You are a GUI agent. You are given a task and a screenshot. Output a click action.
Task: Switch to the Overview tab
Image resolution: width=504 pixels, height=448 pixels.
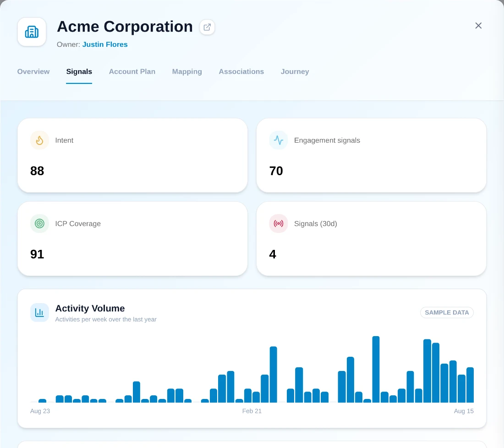click(33, 72)
